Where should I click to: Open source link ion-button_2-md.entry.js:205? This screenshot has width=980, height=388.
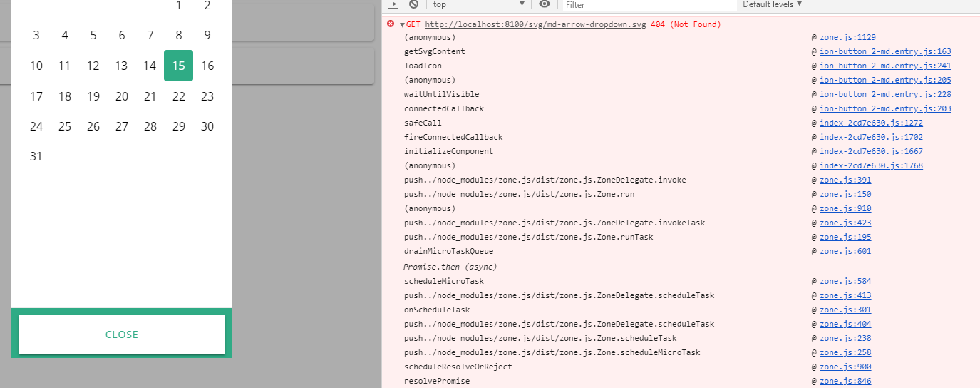(x=885, y=80)
